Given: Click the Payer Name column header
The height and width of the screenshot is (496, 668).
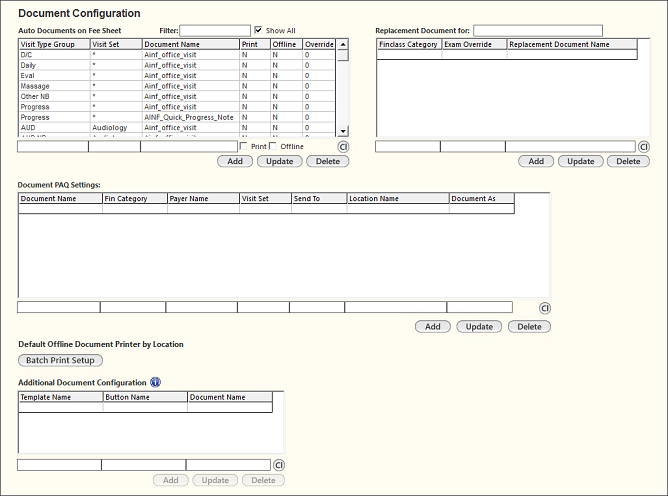Looking at the screenshot, I should point(203,199).
